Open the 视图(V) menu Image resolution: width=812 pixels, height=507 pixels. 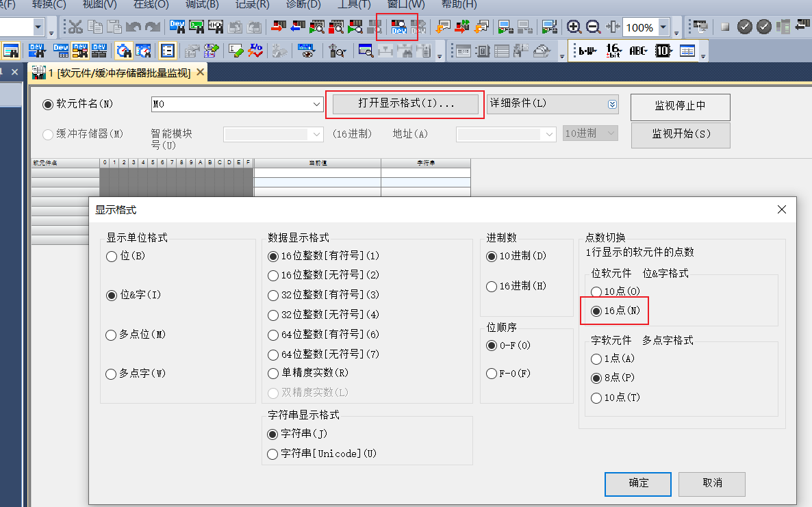click(99, 4)
